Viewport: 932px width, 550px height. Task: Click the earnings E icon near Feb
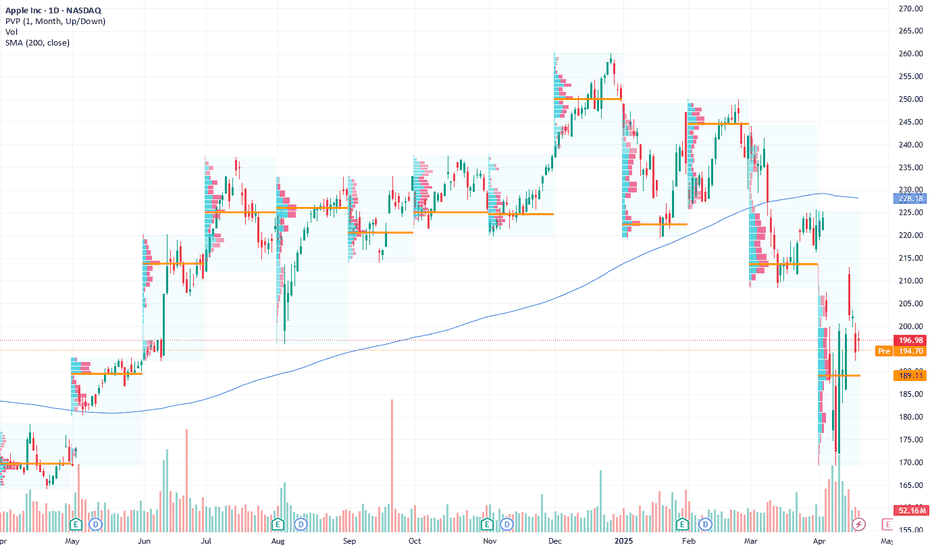tap(682, 524)
